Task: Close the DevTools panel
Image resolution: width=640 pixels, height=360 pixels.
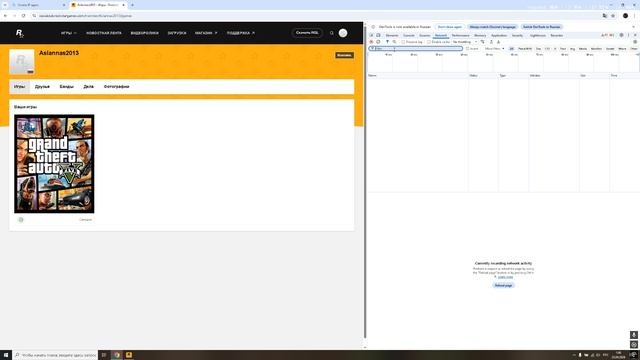Action: click(635, 36)
